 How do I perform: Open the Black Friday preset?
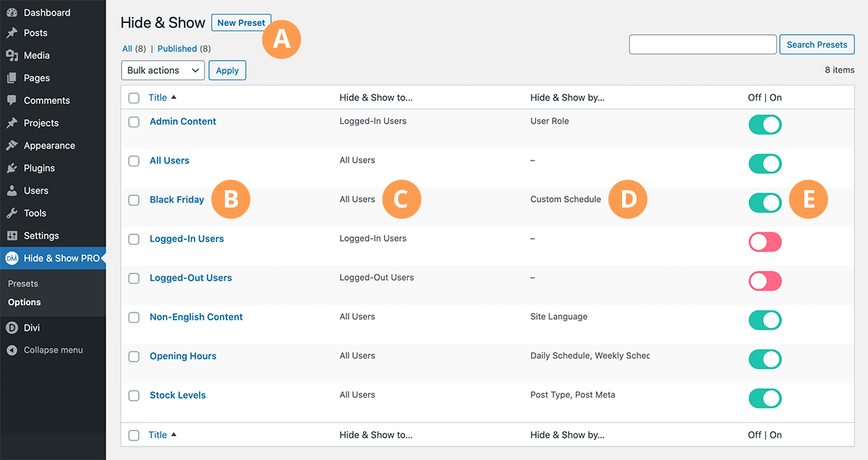click(x=177, y=200)
